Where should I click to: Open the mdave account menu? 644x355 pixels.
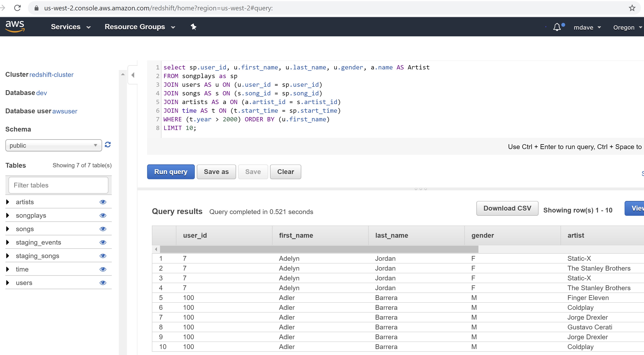[x=587, y=27]
